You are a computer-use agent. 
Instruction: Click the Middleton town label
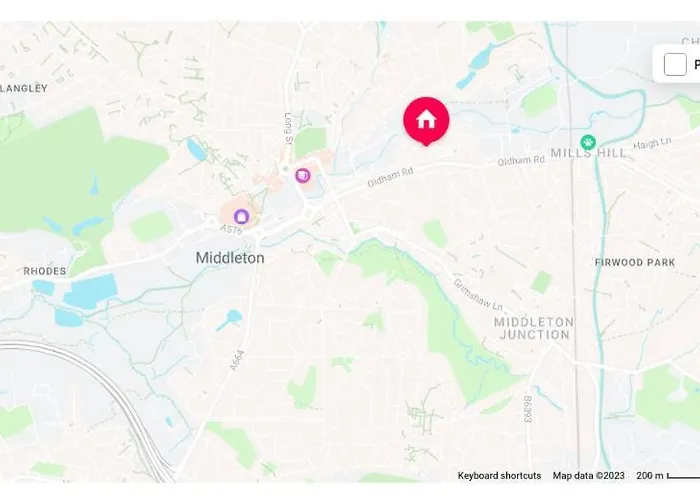click(x=230, y=258)
